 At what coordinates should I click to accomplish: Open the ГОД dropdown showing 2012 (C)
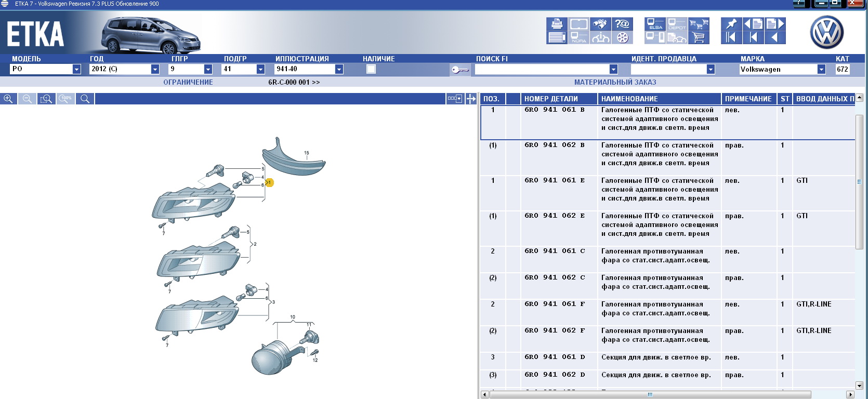(x=155, y=69)
